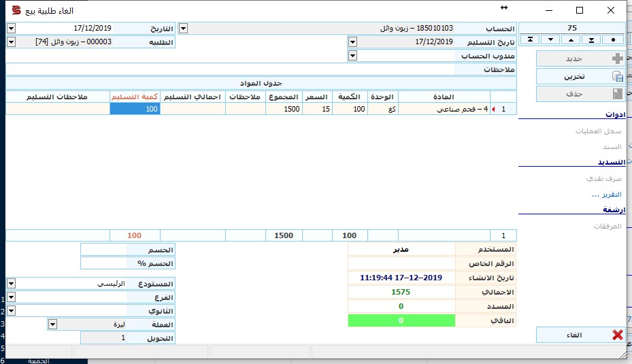Screen dimensions: 632x364
Task: Click the dot navigation button
Action: (x=613, y=39)
